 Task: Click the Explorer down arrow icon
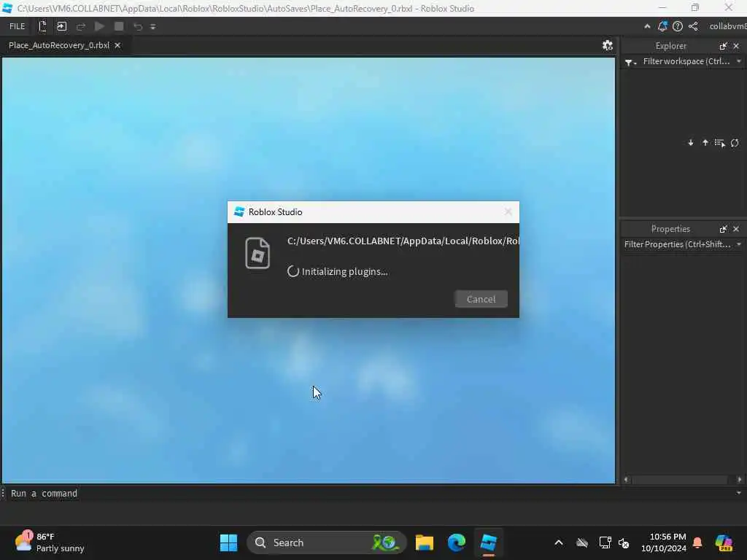[x=691, y=143]
